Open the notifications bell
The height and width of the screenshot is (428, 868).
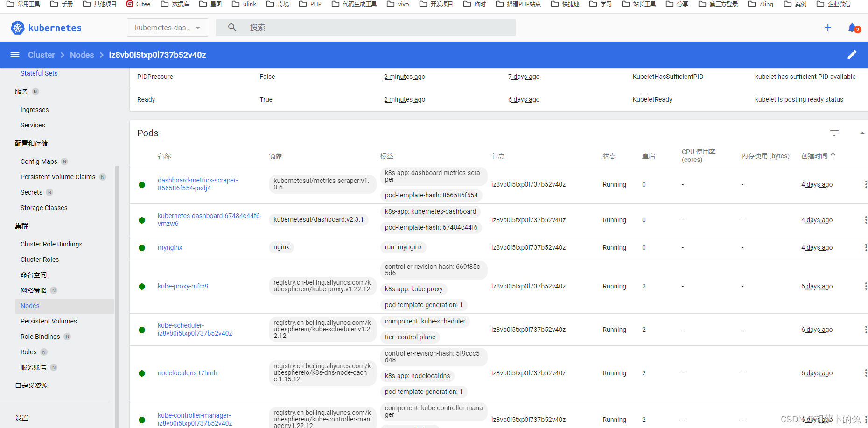pyautogui.click(x=854, y=28)
